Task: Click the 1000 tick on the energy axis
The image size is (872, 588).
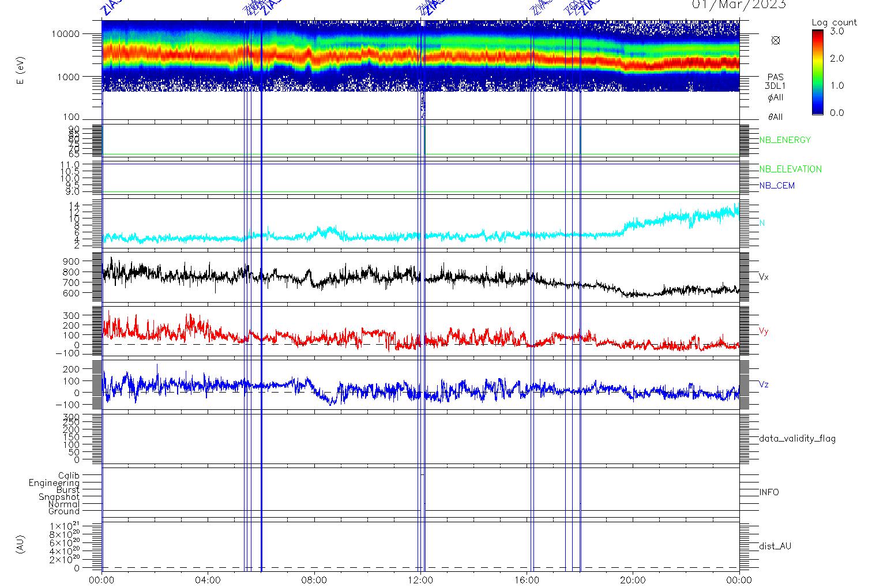Action: 67,77
